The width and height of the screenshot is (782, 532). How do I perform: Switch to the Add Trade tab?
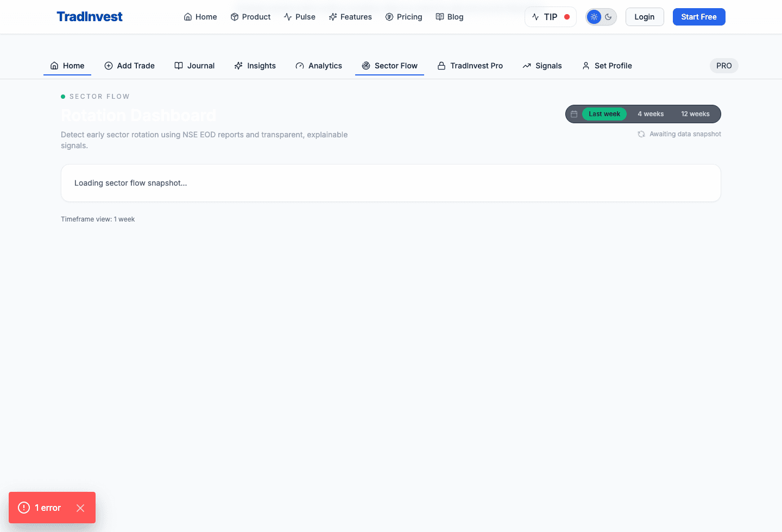pyautogui.click(x=129, y=65)
